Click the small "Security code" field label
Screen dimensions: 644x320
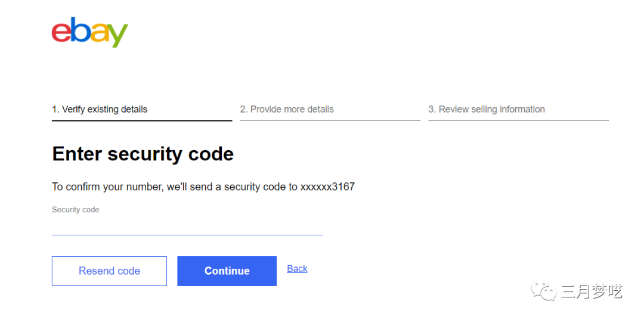pos(76,210)
